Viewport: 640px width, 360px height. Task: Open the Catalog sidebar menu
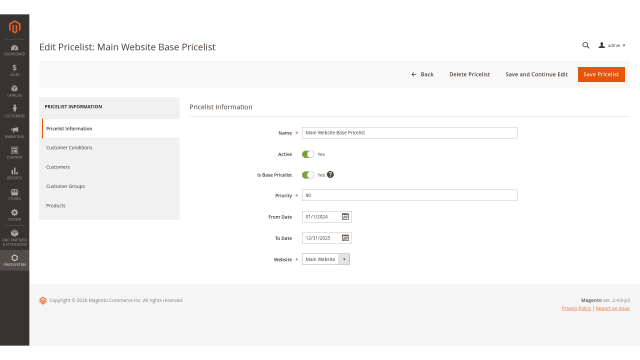(x=14, y=91)
